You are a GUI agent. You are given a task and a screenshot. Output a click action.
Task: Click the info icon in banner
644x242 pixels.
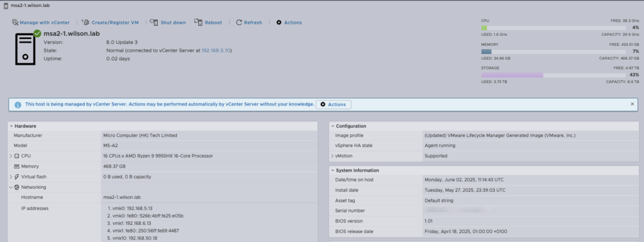coord(18,104)
